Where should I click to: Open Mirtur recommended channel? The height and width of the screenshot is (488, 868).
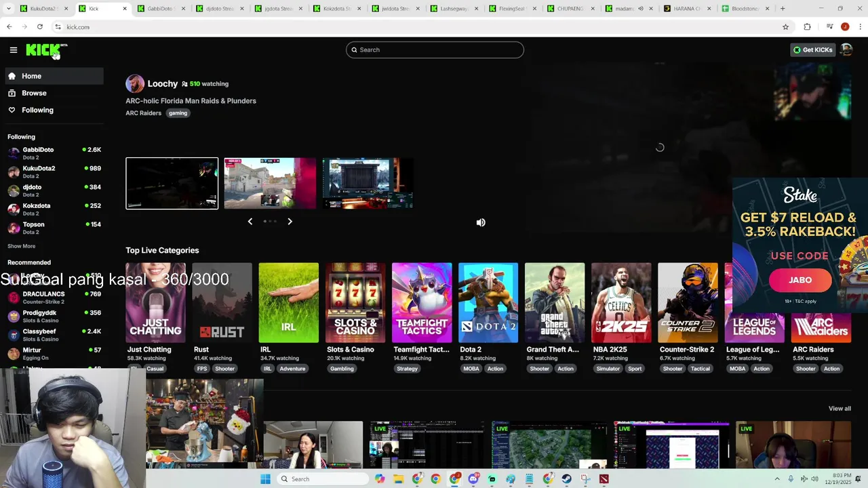(54, 354)
